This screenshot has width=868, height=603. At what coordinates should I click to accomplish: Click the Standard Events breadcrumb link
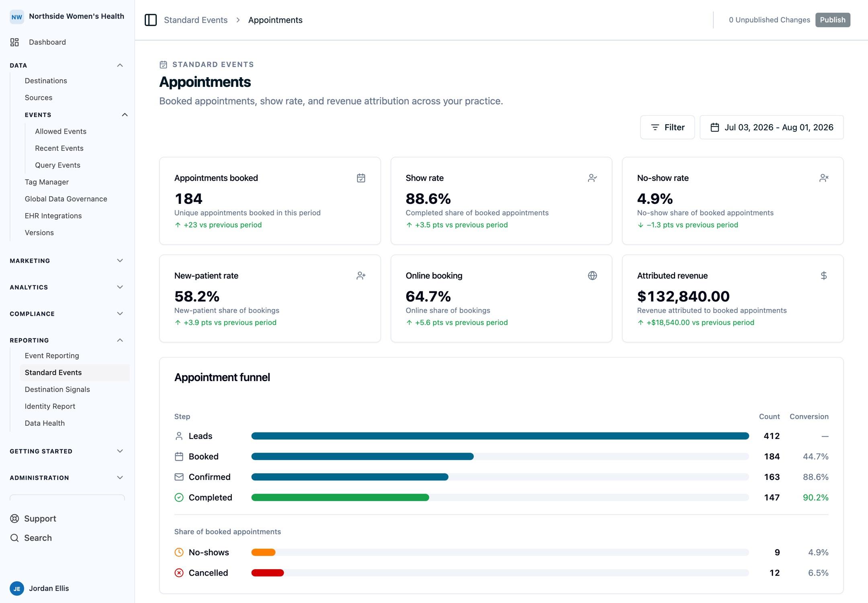pos(196,20)
